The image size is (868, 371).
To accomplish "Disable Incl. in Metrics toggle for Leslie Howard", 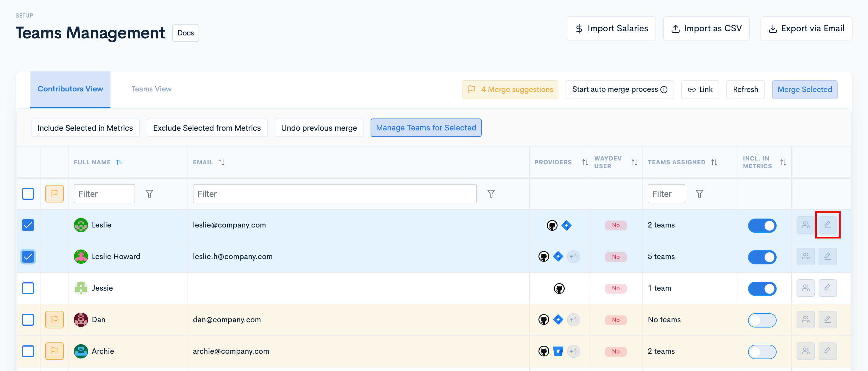I will tap(762, 257).
